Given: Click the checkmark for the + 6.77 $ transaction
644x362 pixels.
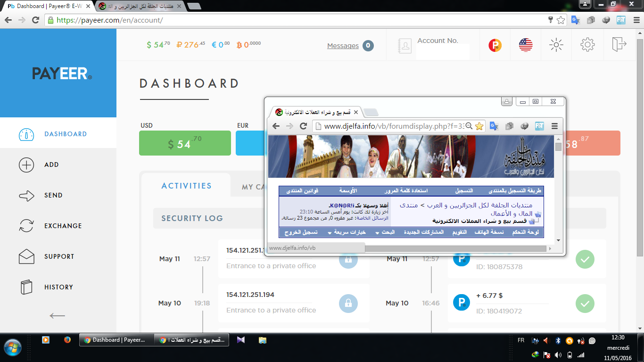Looking at the screenshot, I should (585, 304).
